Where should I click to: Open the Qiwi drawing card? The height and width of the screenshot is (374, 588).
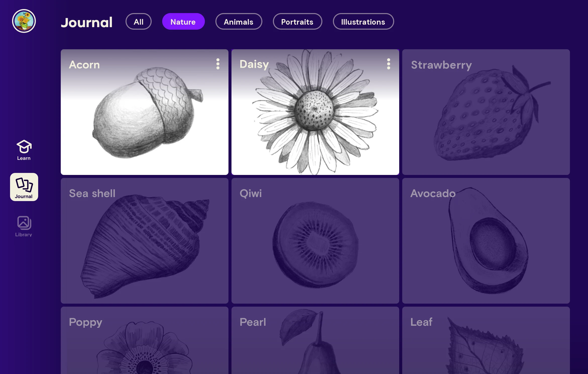pyautogui.click(x=315, y=241)
